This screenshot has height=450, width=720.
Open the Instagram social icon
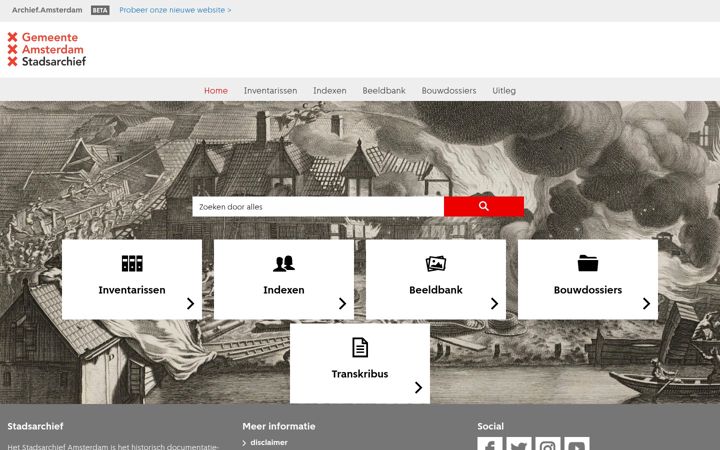(x=548, y=444)
